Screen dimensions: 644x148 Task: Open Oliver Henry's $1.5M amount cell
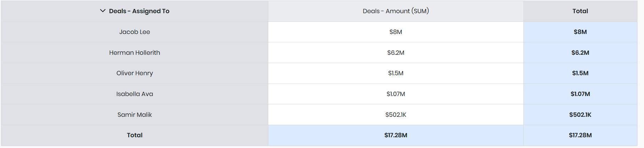click(396, 73)
